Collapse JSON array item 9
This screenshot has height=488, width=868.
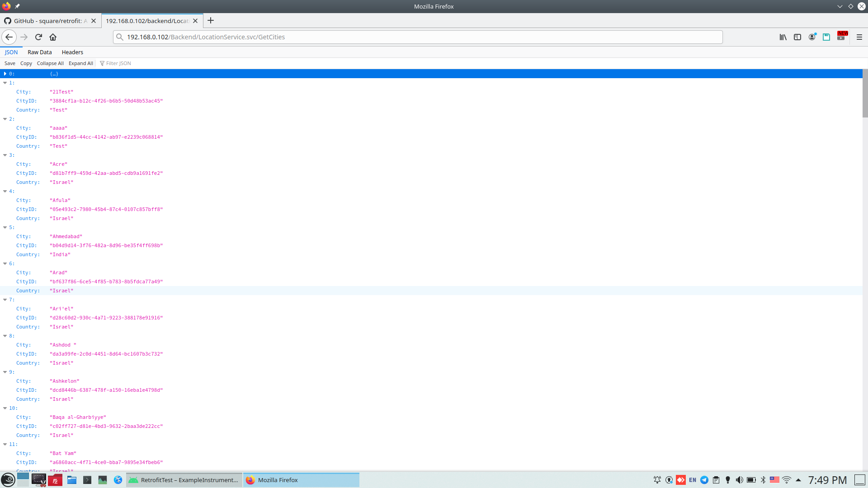coord(5,372)
